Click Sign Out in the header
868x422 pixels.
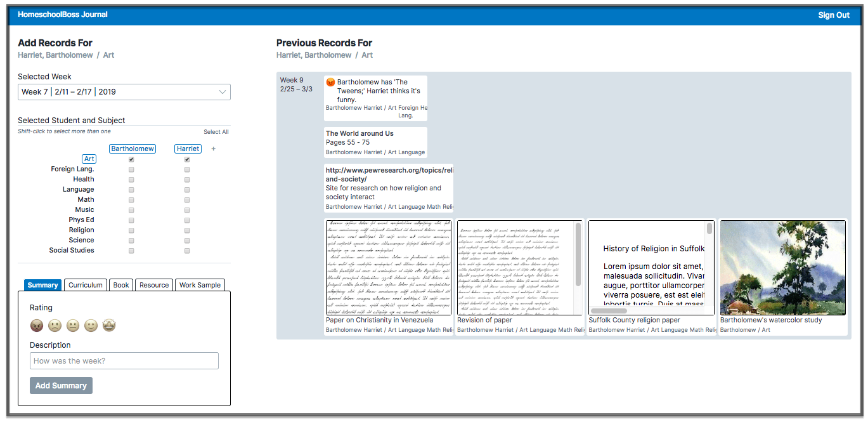[x=834, y=15]
